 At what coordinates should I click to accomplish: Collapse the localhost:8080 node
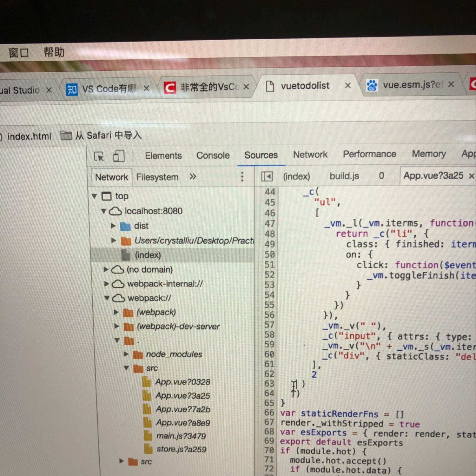(x=103, y=211)
